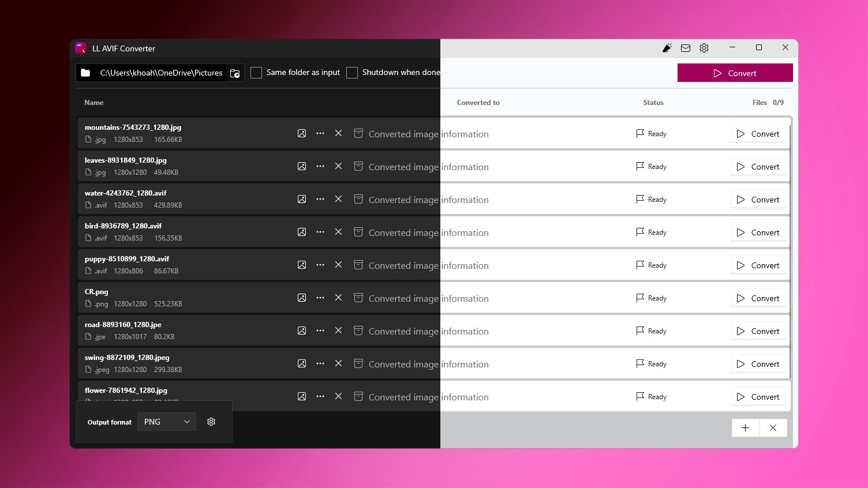Remove mountains-7543273_1280.jpg from the list

tap(339, 133)
